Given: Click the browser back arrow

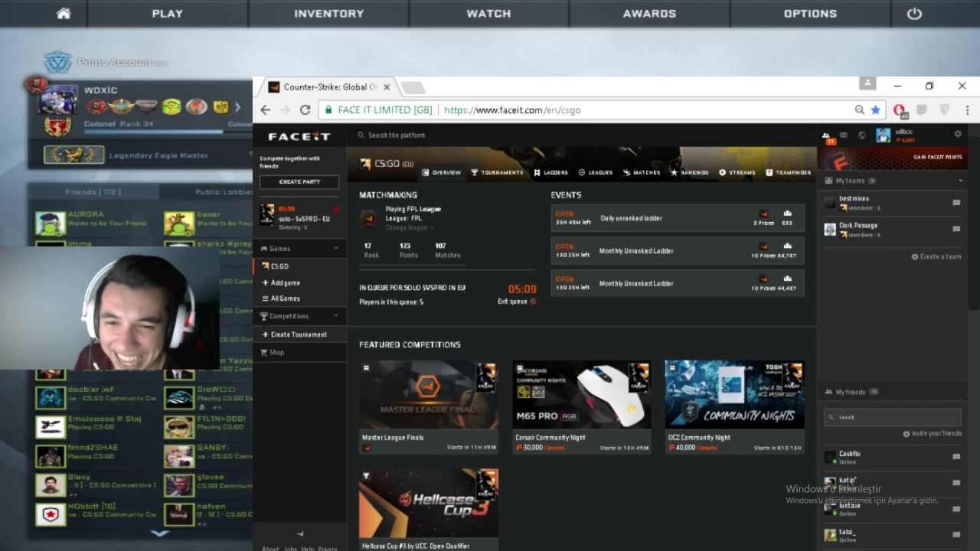Looking at the screenshot, I should (x=266, y=110).
